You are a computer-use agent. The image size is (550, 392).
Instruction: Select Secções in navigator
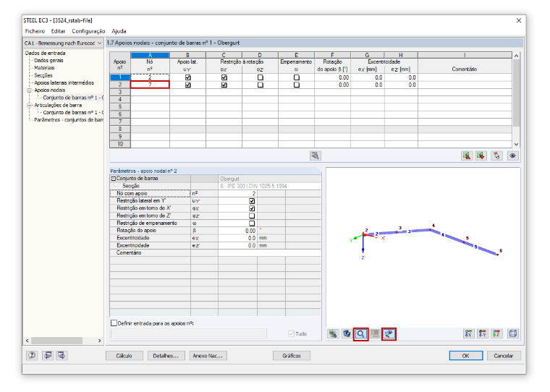43,75
